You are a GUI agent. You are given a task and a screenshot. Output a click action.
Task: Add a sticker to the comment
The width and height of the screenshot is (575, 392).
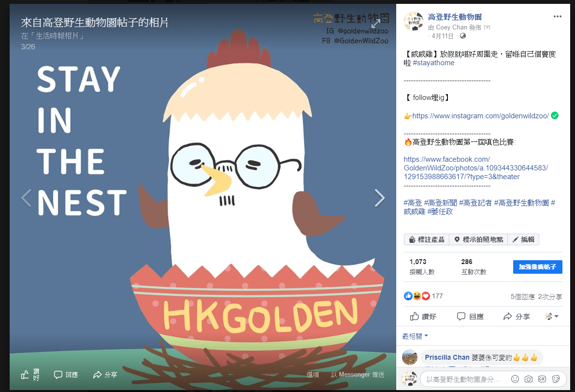coord(556,379)
